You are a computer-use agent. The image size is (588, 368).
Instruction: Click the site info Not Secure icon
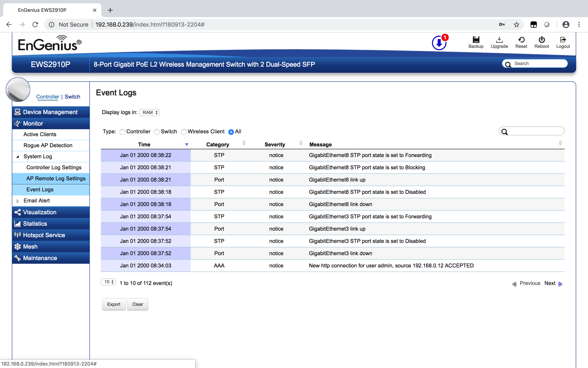point(51,25)
